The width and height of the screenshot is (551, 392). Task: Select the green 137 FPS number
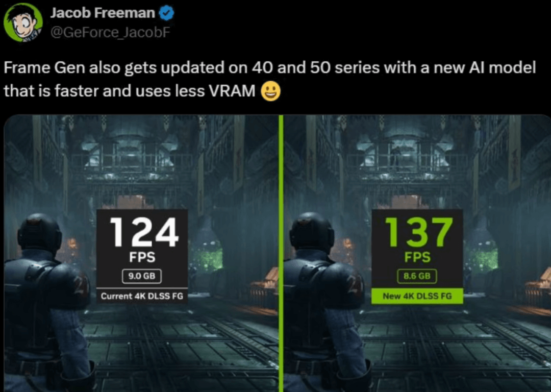click(418, 232)
